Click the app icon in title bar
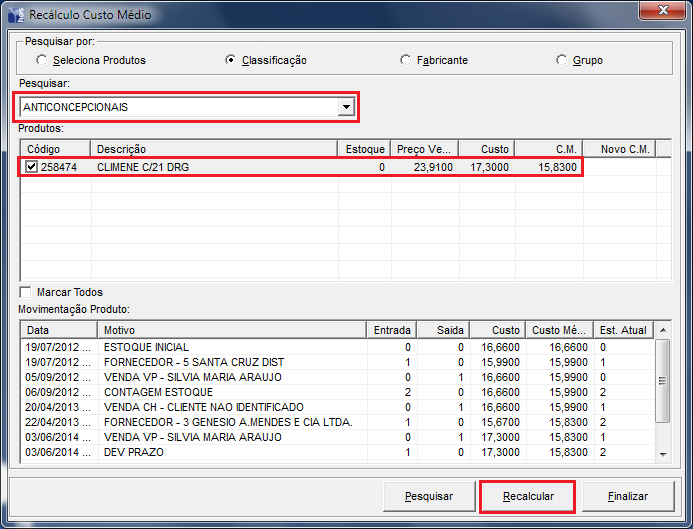The width and height of the screenshot is (693, 529). coord(14,14)
